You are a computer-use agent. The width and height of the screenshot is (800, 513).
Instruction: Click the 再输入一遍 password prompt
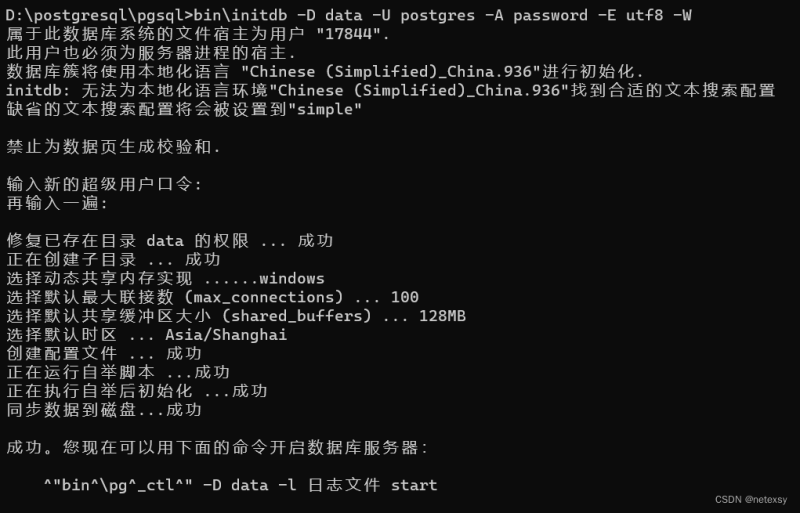point(57,203)
